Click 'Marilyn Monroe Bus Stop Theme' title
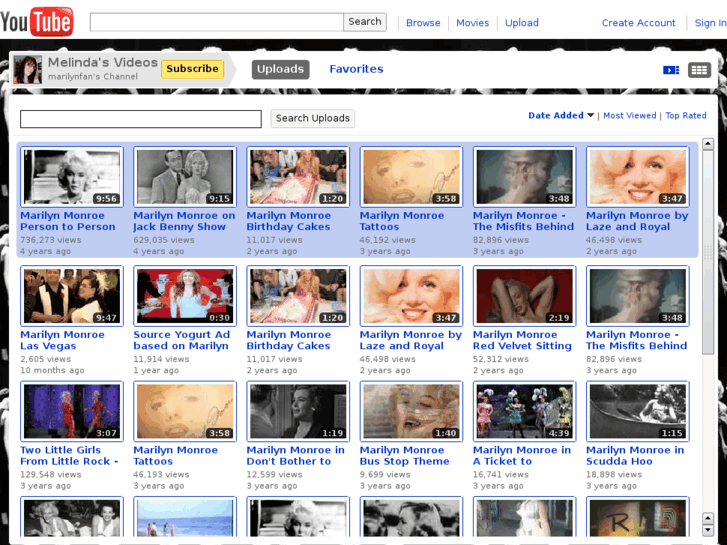Image resolution: width=727 pixels, height=545 pixels. (x=404, y=456)
